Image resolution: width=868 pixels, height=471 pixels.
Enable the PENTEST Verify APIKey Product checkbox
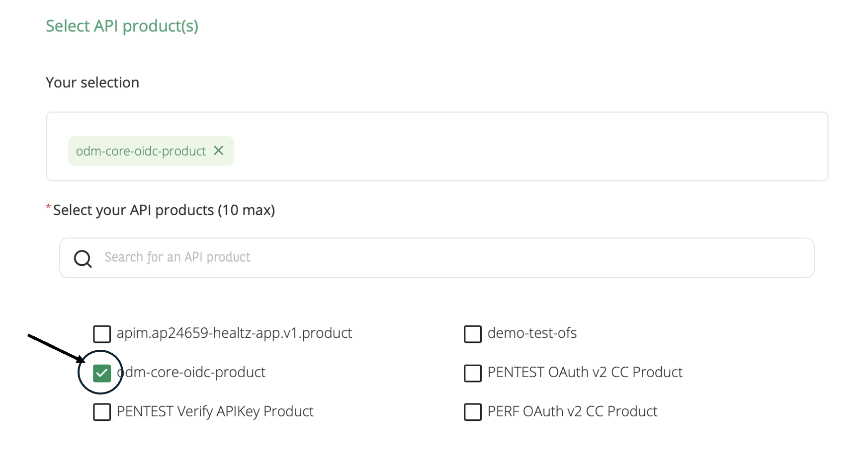click(101, 412)
